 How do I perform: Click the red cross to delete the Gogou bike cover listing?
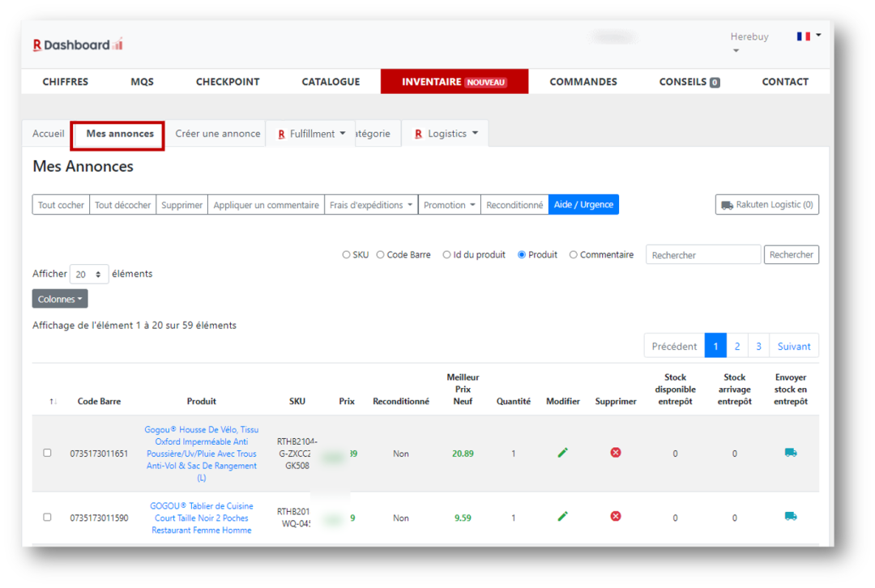click(x=616, y=453)
